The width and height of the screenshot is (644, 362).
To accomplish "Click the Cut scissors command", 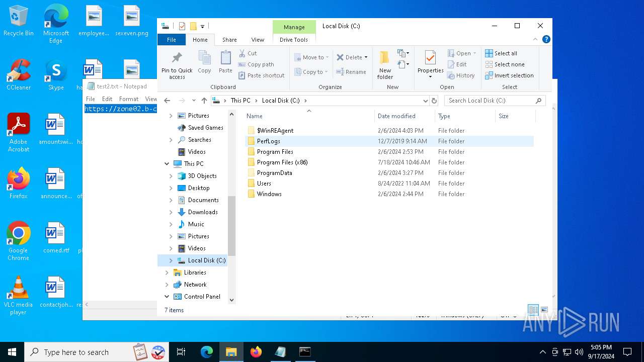I will point(248,53).
